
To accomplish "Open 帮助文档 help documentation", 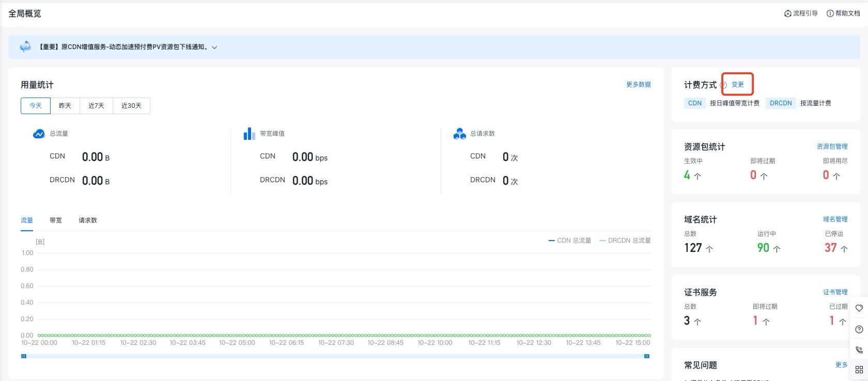I will pos(843,13).
